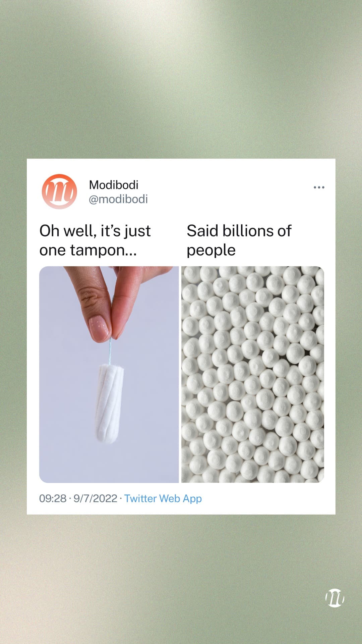The image size is (362, 644).
Task: Click the Modibodi display name
Action: point(114,184)
